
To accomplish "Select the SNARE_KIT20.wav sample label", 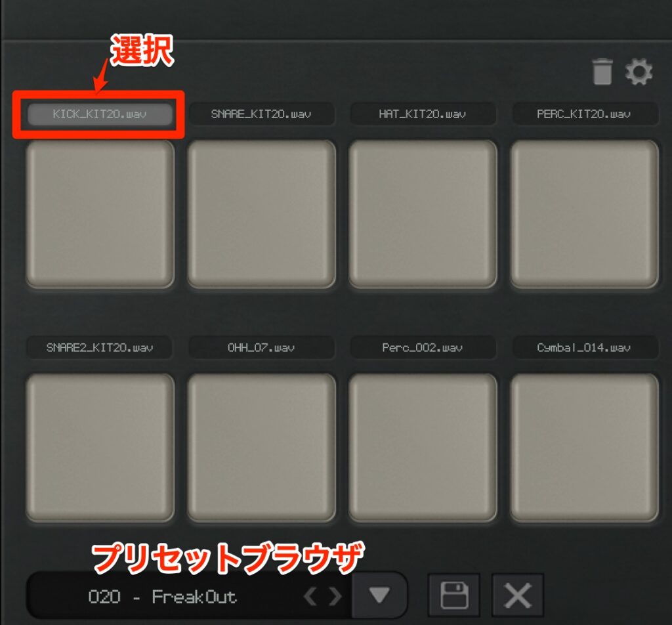I will coord(261,114).
